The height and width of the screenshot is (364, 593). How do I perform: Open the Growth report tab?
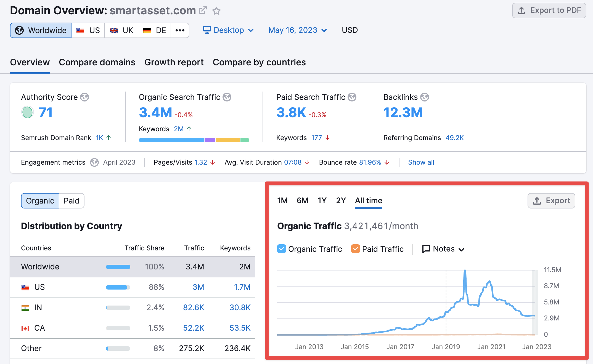pos(174,62)
